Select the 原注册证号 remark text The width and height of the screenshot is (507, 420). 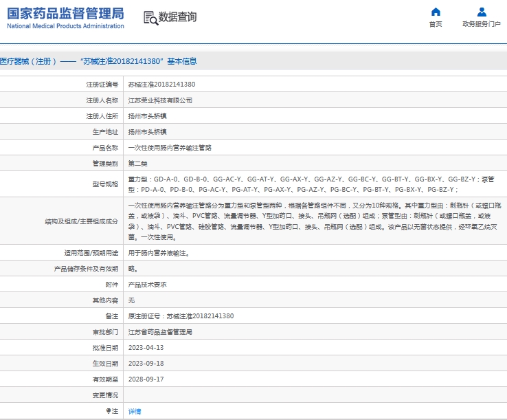(181, 316)
